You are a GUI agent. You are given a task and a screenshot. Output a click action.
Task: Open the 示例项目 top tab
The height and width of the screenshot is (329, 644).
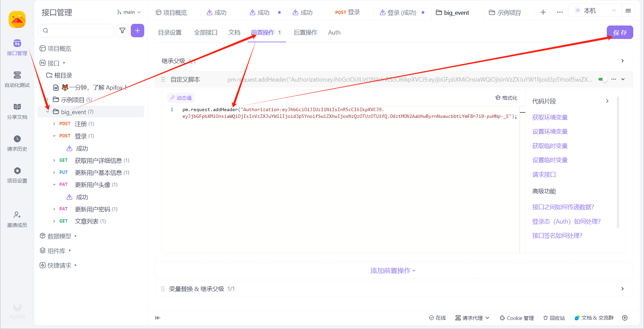[505, 12]
